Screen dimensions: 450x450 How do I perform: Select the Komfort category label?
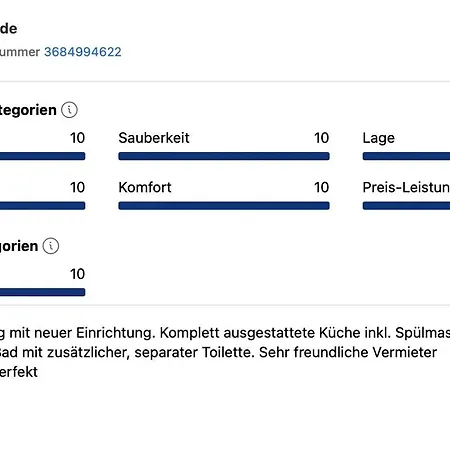click(x=145, y=187)
